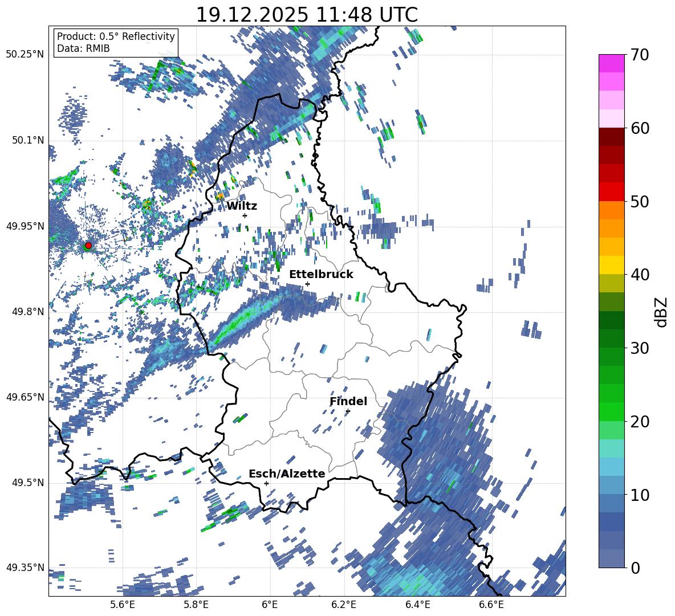Click the Product: 0.5° Reflectivity text

[x=116, y=36]
